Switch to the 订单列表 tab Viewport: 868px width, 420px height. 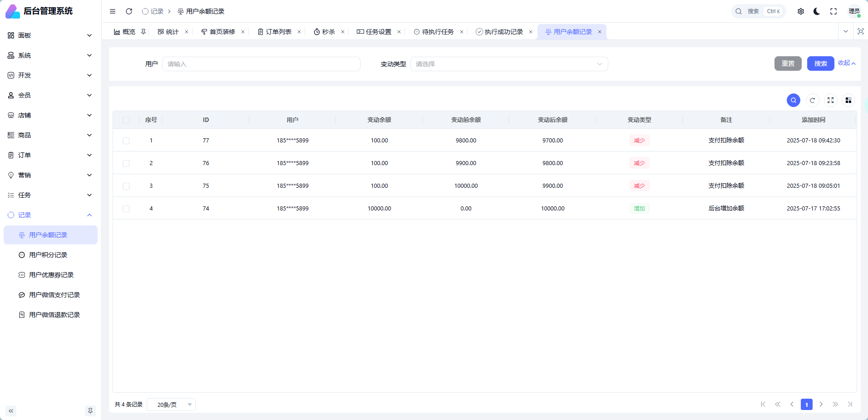278,31
